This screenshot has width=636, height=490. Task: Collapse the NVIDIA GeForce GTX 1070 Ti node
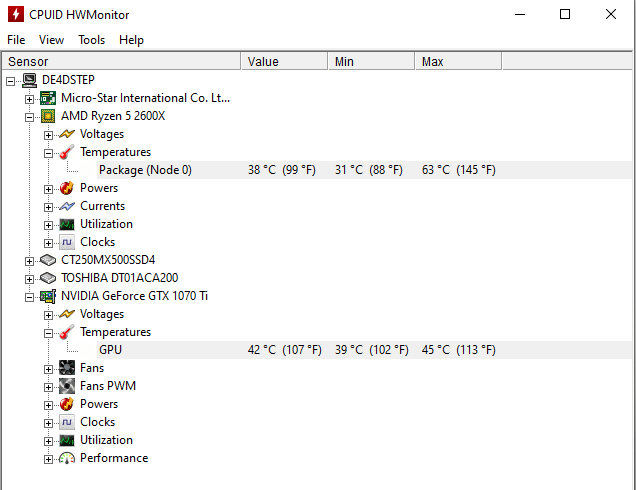click(29, 297)
